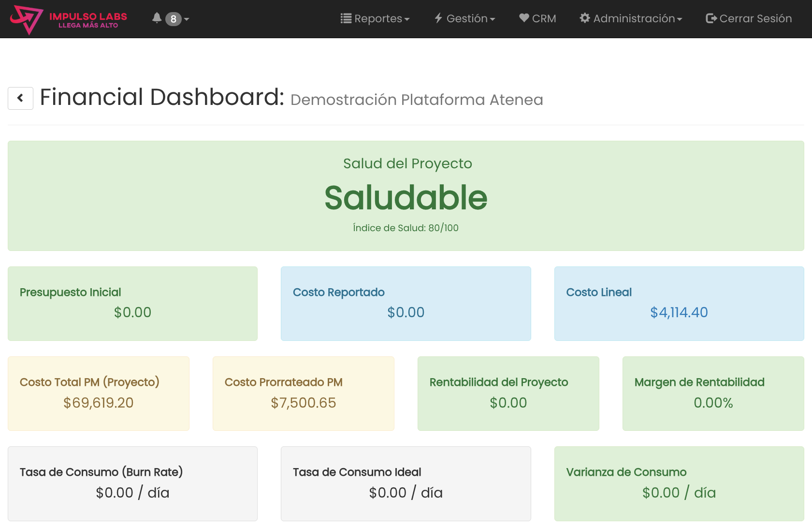
Task: Click the Administración gear icon
Action: pyautogui.click(x=585, y=18)
